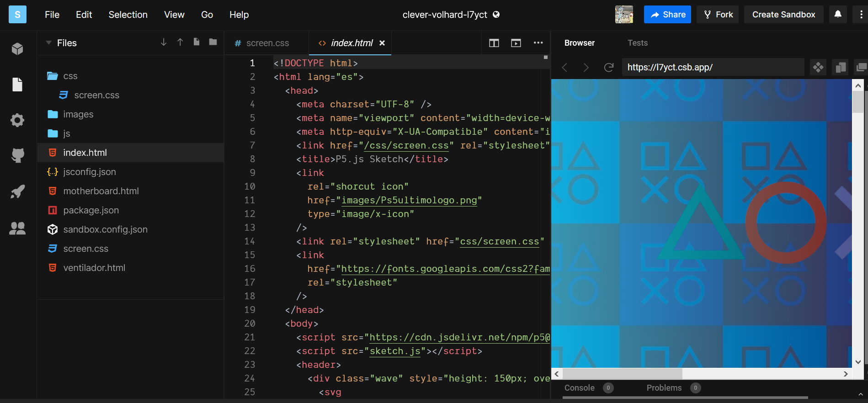Open root screen.css file
Viewport: 868px width, 403px height.
pyautogui.click(x=86, y=249)
